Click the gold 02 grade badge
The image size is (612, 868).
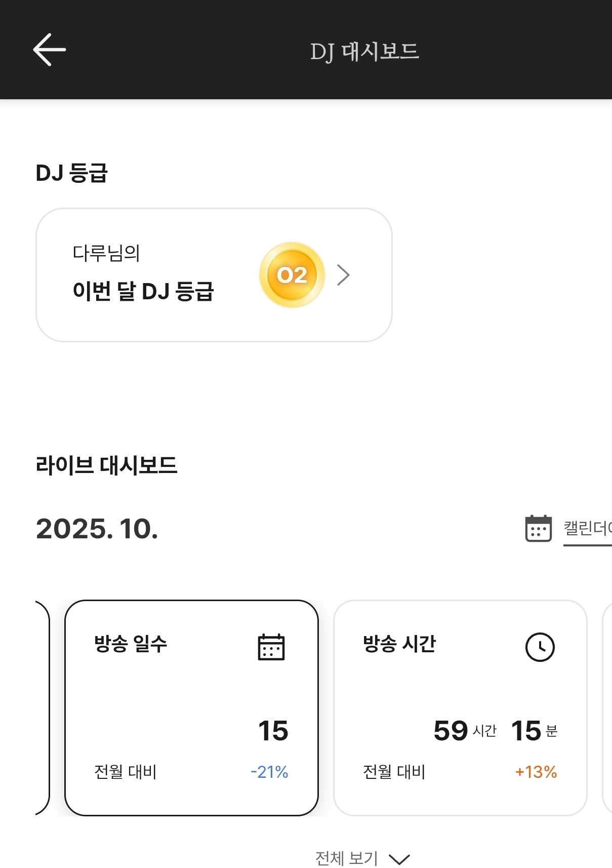[x=292, y=275]
